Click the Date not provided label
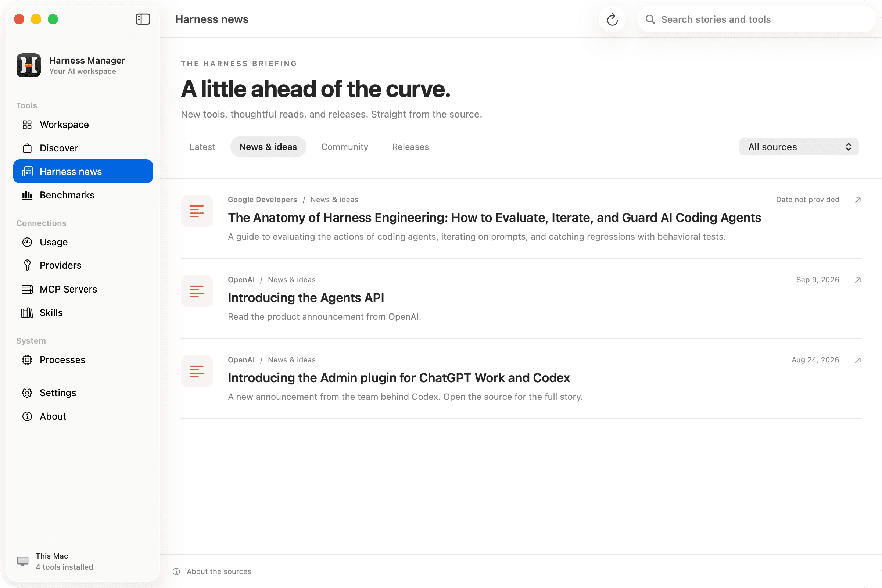The height and width of the screenshot is (588, 882). tap(807, 200)
